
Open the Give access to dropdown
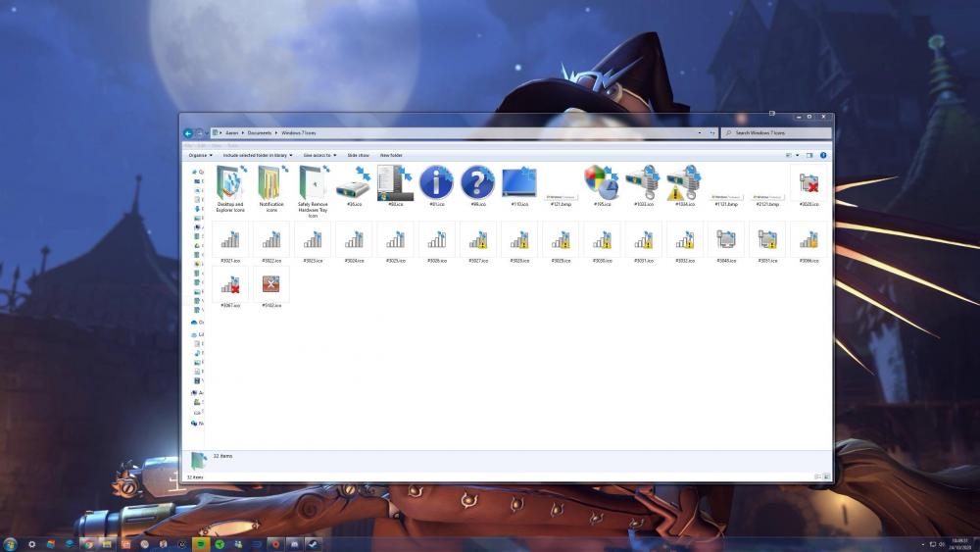tap(318, 155)
